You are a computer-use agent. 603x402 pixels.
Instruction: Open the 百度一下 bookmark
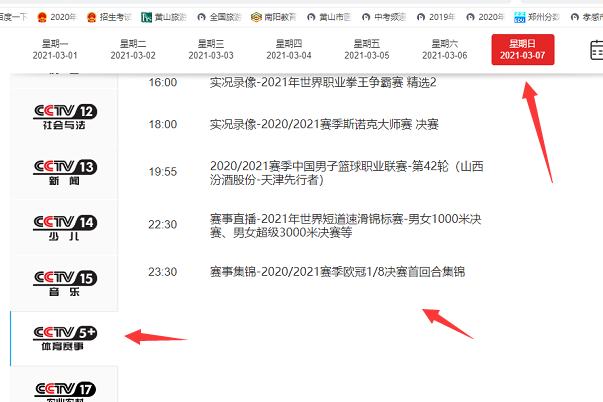tap(13, 17)
